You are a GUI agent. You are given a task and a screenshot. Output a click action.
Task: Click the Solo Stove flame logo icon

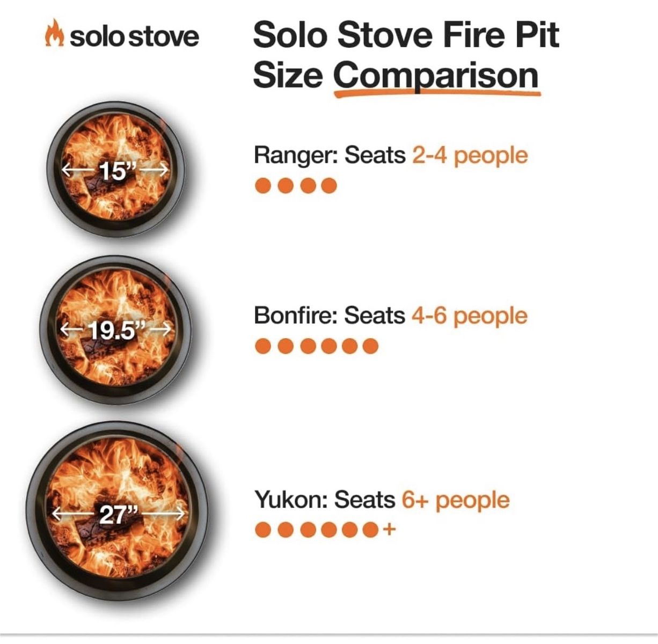(x=54, y=34)
